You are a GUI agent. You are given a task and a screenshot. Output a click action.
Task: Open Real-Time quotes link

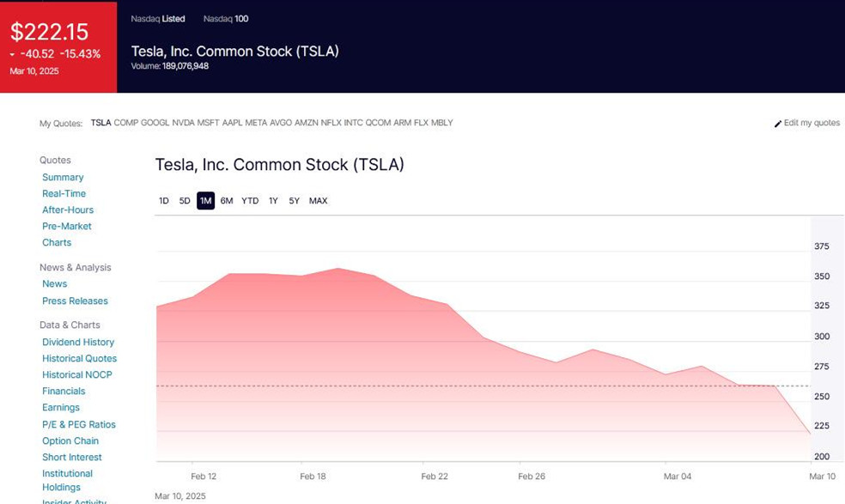64,194
